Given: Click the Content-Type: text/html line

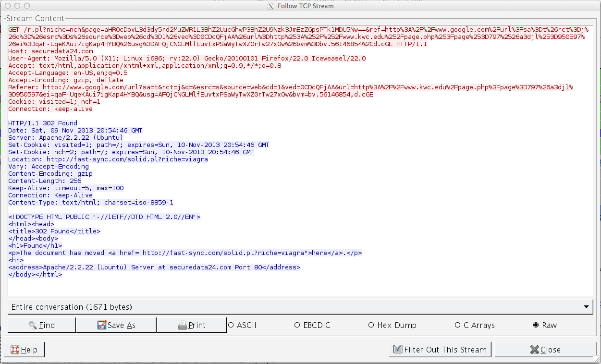Looking at the screenshot, I should [91, 203].
